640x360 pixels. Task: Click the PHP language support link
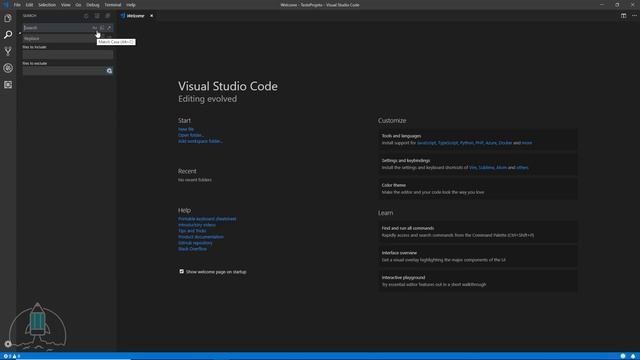(x=479, y=143)
